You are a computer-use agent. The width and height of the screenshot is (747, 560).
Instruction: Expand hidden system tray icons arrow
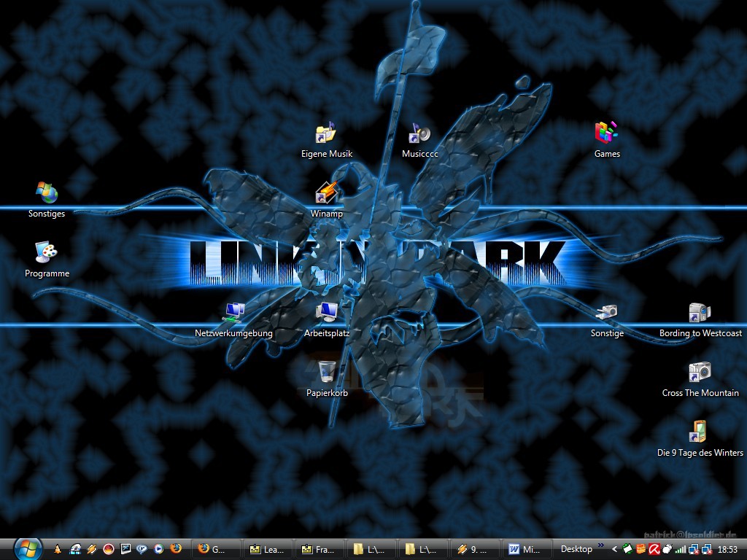(614, 549)
